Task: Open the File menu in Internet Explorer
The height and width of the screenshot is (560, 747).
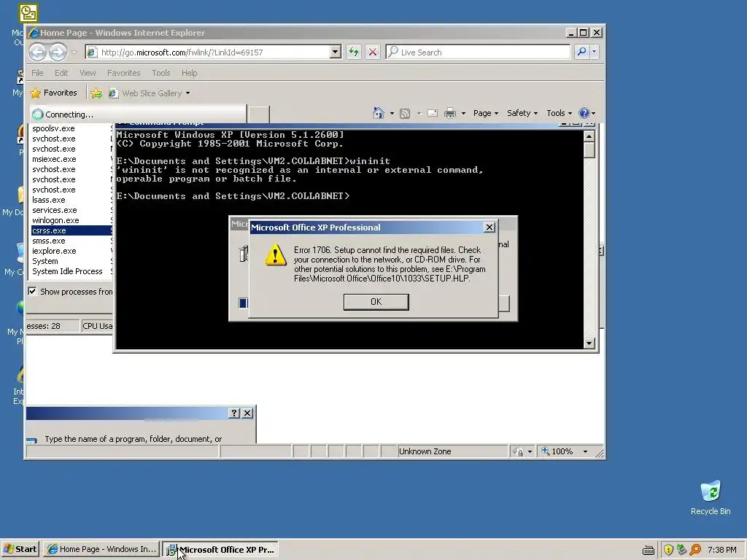Action: click(37, 73)
